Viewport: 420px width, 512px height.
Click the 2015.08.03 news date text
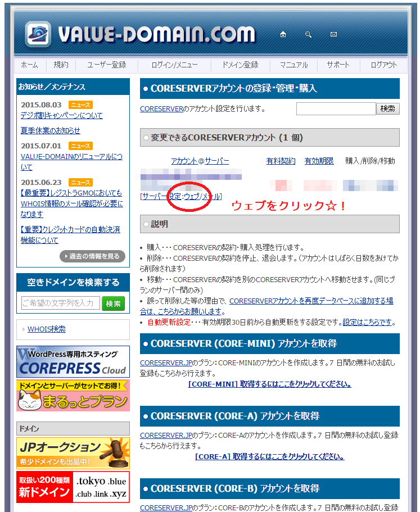click(41, 105)
